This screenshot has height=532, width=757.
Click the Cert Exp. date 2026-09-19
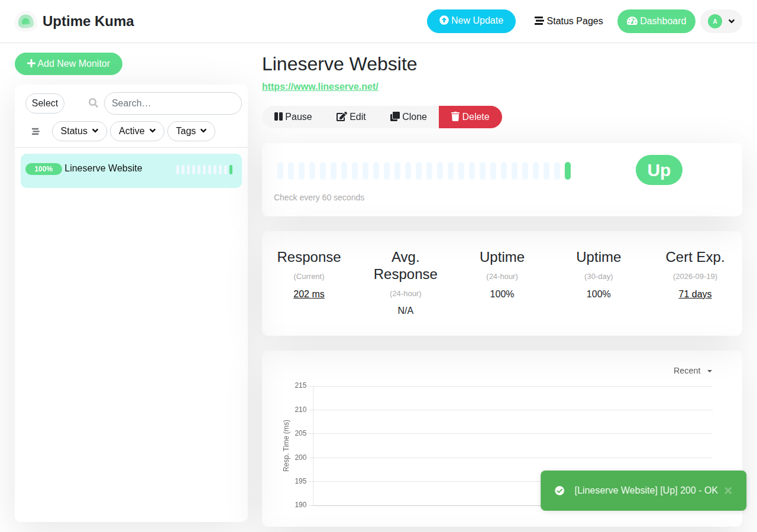[695, 277]
